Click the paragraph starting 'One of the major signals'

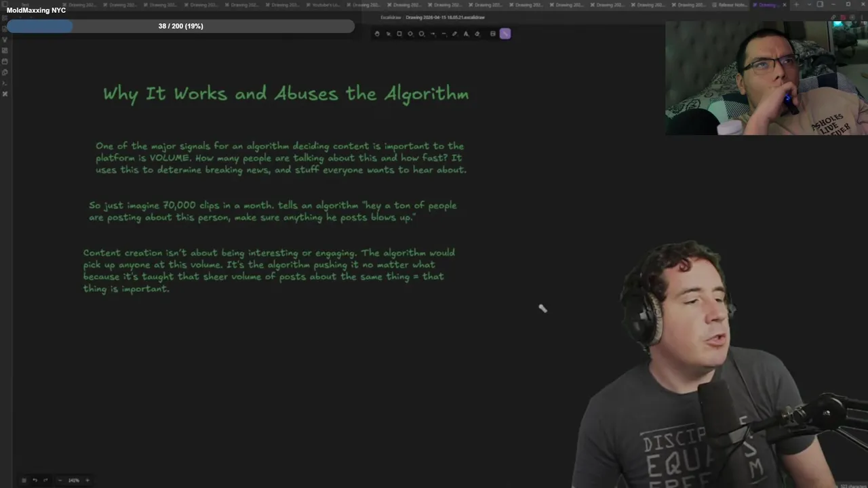click(281, 158)
